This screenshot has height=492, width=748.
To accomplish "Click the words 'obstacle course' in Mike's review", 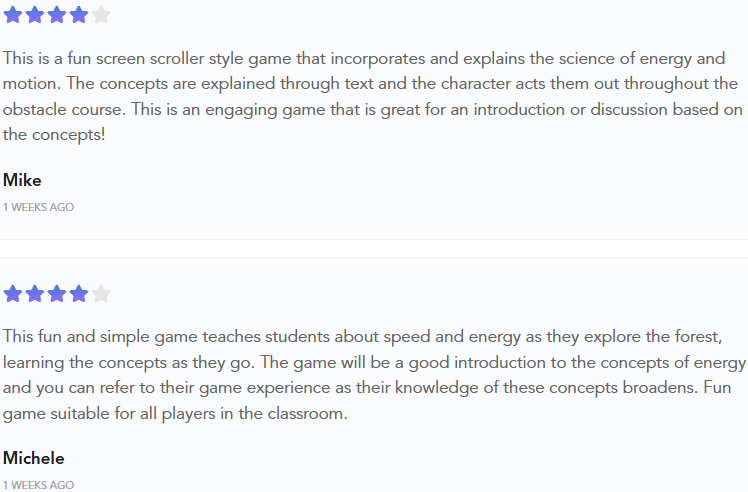I will [x=64, y=109].
